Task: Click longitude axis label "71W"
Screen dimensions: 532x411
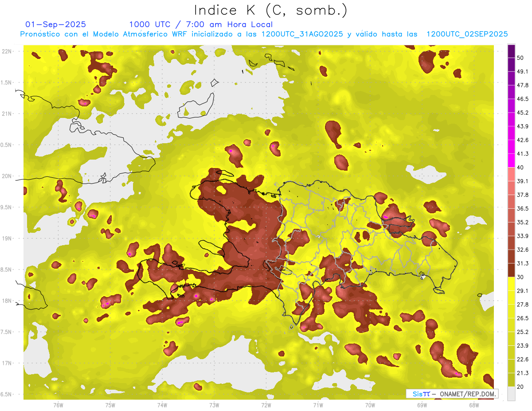Action: pyautogui.click(x=318, y=405)
